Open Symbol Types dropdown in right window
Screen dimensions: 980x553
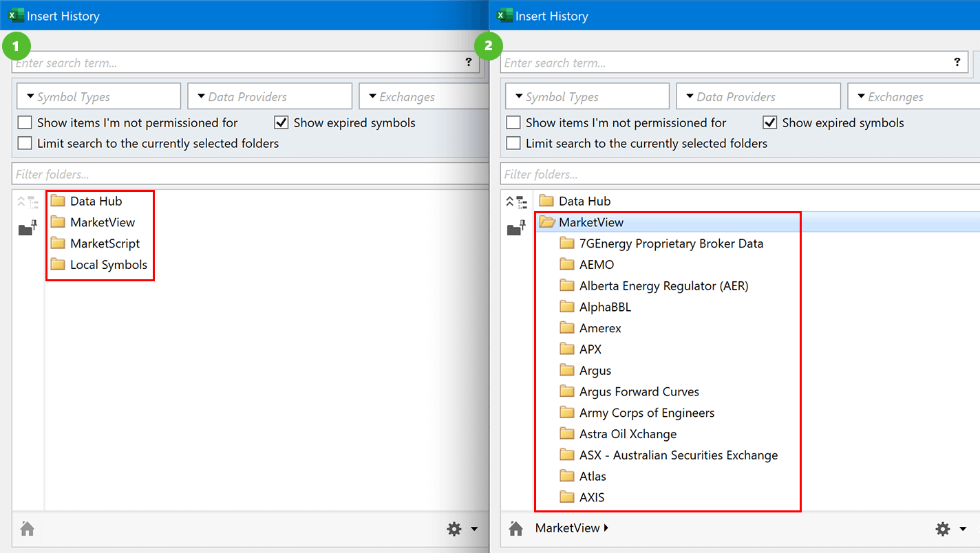[x=588, y=96]
